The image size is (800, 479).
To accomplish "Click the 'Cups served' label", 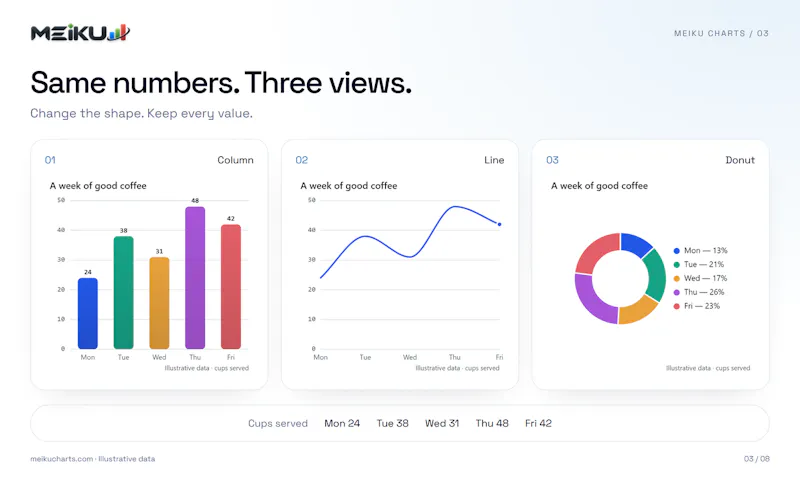I will (278, 423).
